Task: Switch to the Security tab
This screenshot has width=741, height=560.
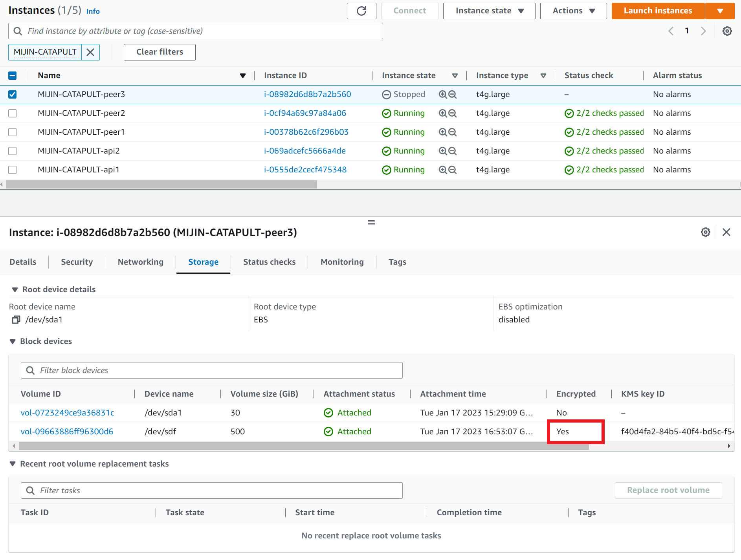Action: [77, 262]
